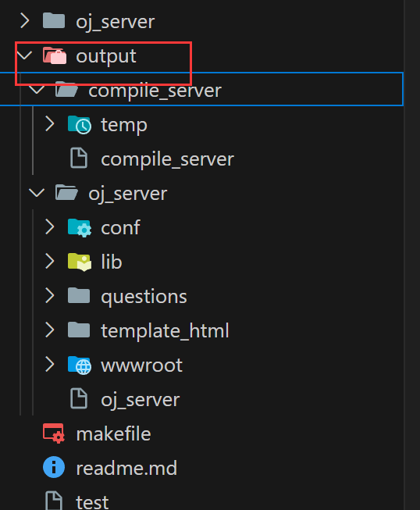Viewport: 420px width, 510px height.
Task: Expand the conf folder chevron
Action: point(50,227)
